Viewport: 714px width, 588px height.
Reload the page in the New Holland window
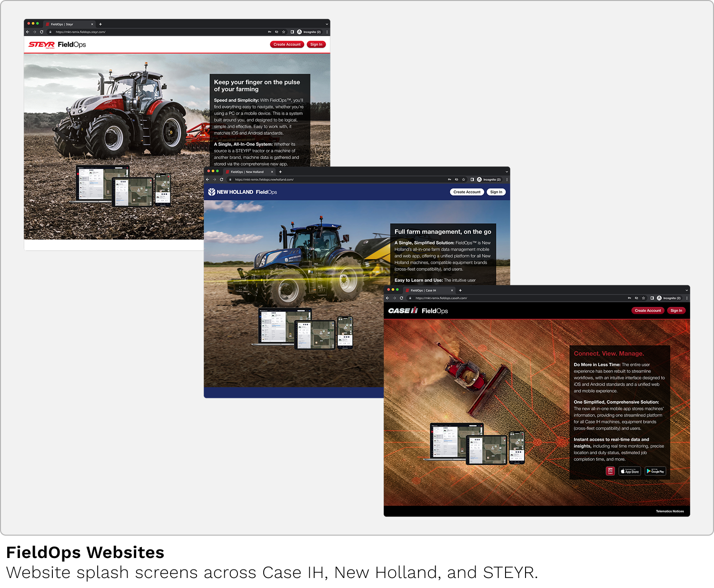tap(221, 179)
